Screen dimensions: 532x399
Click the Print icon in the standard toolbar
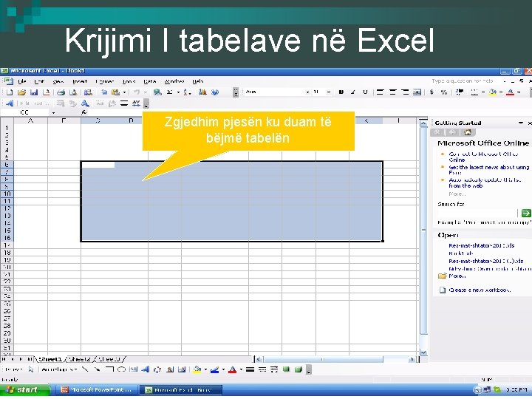(61, 92)
